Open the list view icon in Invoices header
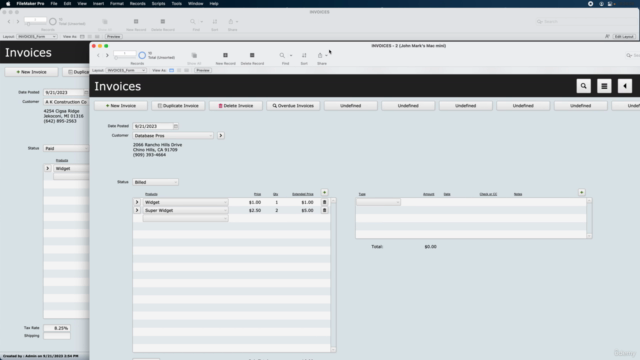The image size is (640, 360). 604,86
